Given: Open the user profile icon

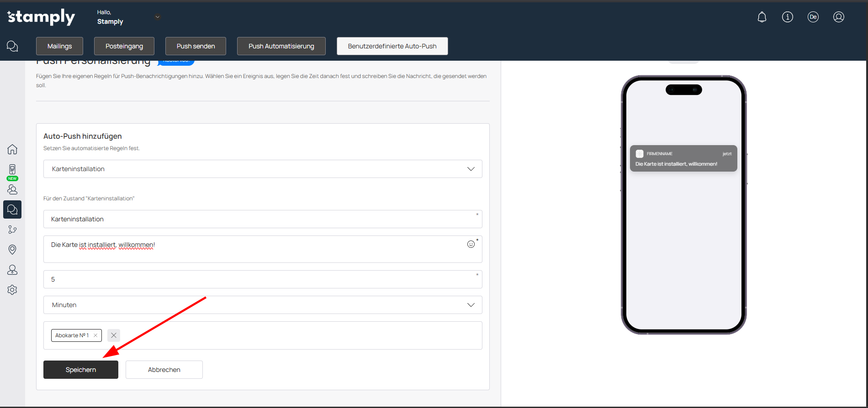Looking at the screenshot, I should coord(838,17).
